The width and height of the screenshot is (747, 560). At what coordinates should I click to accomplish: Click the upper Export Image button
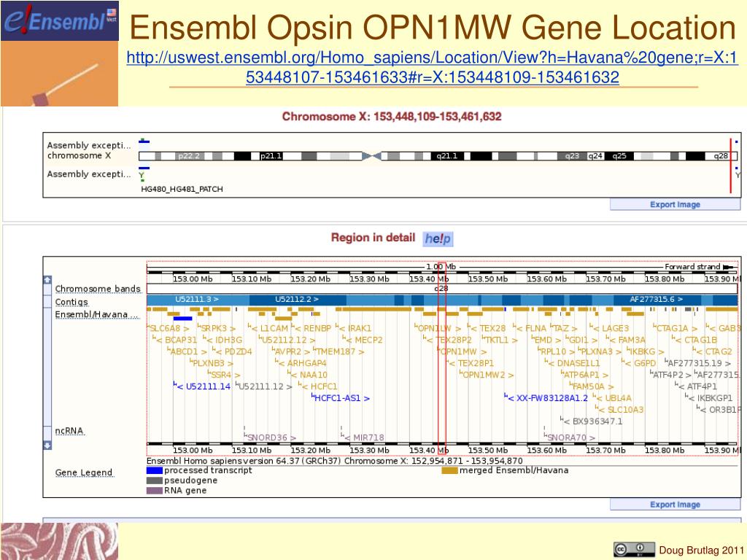point(675,204)
